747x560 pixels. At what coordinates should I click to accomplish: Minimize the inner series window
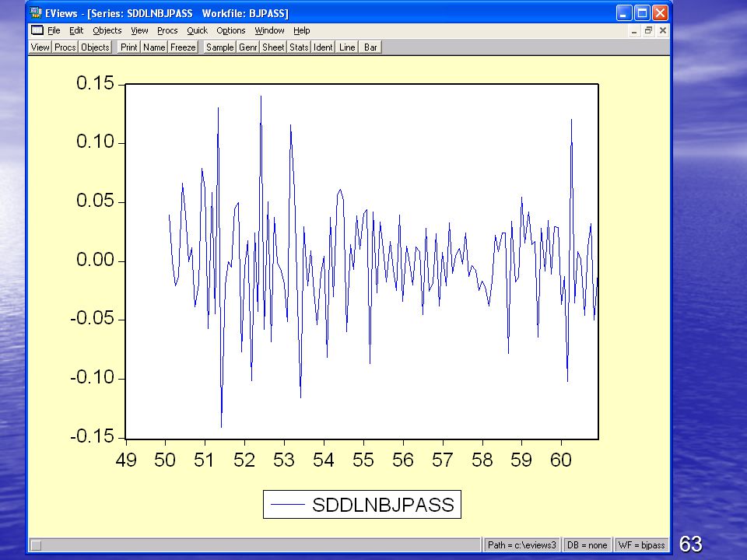click(x=634, y=31)
